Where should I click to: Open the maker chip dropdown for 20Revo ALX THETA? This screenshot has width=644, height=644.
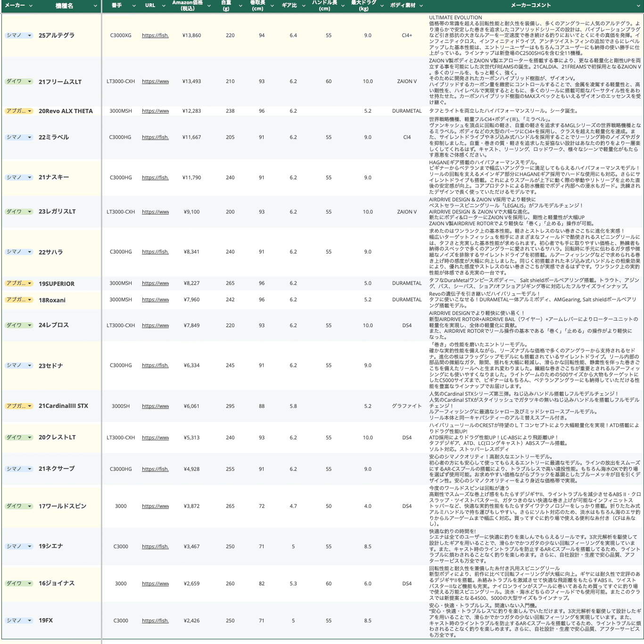[30, 111]
